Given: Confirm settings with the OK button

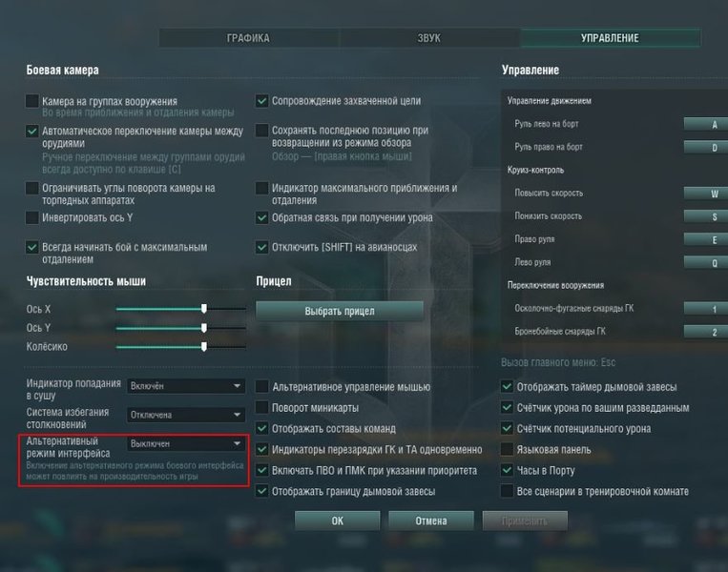Looking at the screenshot, I should click(337, 521).
